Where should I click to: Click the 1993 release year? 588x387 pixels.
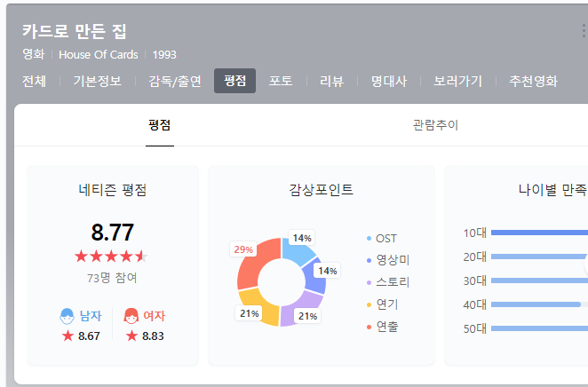(x=164, y=55)
